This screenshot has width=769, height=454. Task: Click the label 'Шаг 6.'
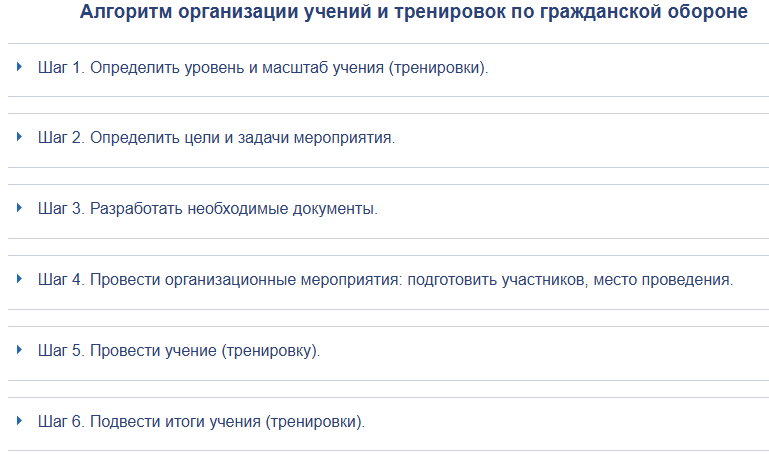click(61, 422)
